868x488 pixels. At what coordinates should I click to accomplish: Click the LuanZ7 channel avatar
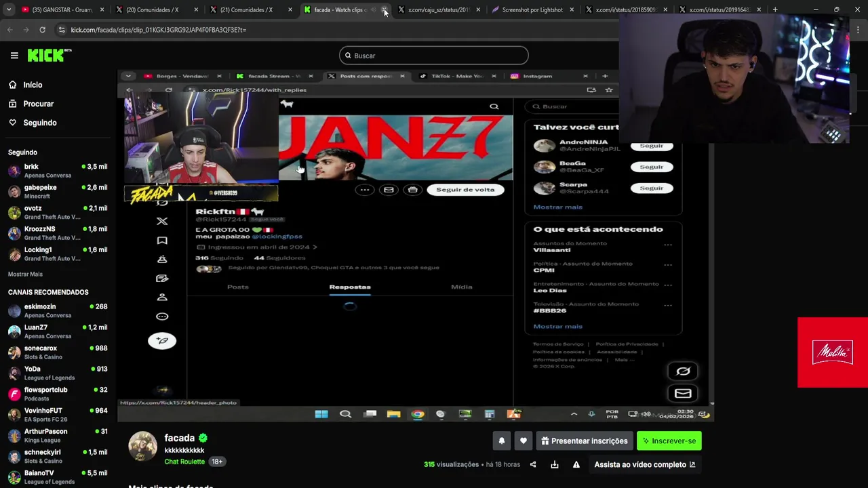pos(14,331)
